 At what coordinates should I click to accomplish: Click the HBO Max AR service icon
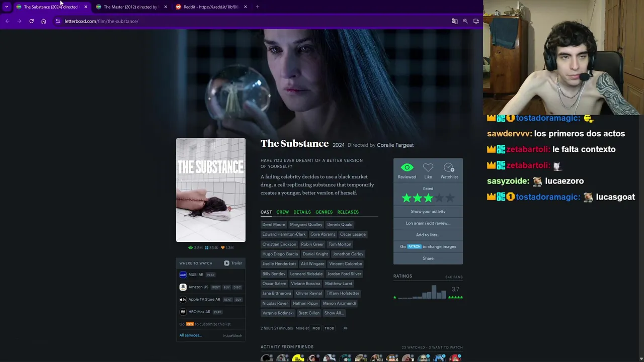tap(183, 312)
